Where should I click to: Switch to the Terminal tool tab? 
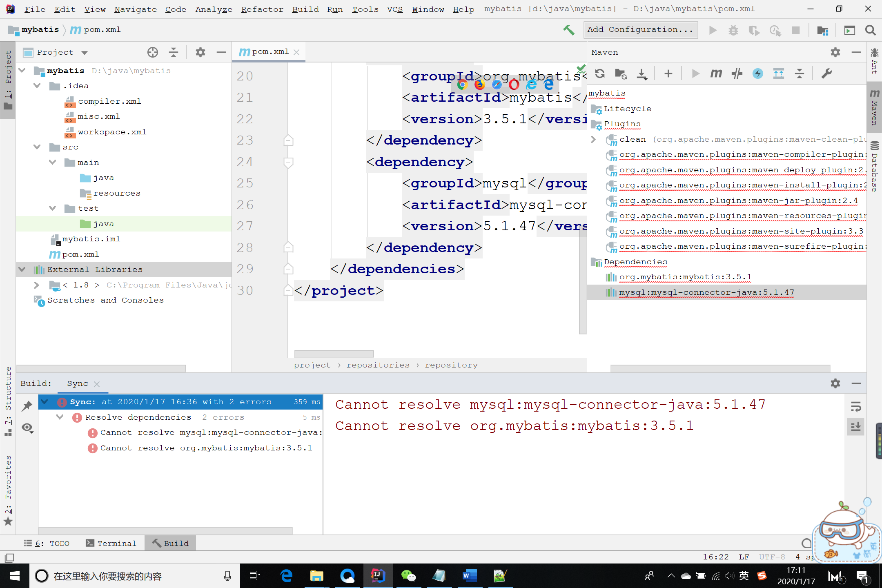point(111,543)
